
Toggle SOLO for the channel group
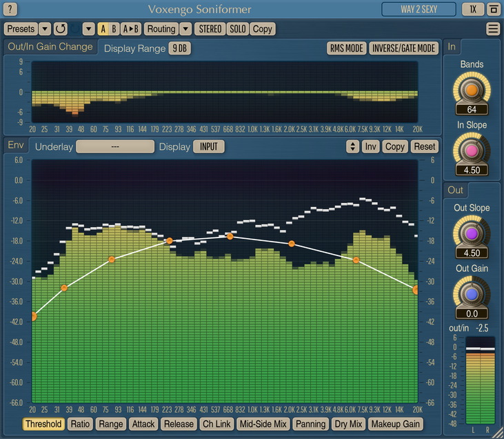click(238, 29)
